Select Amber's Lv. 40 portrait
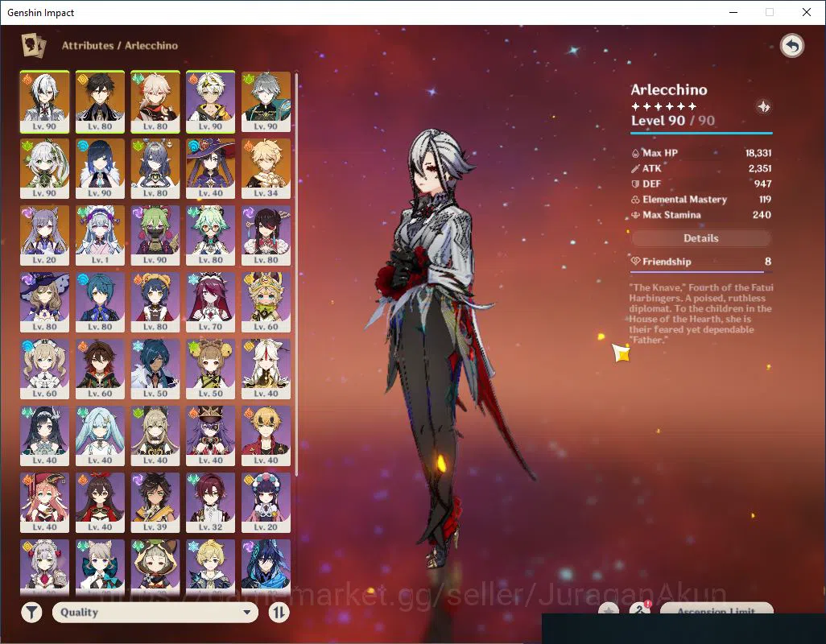The image size is (826, 644). point(100,503)
